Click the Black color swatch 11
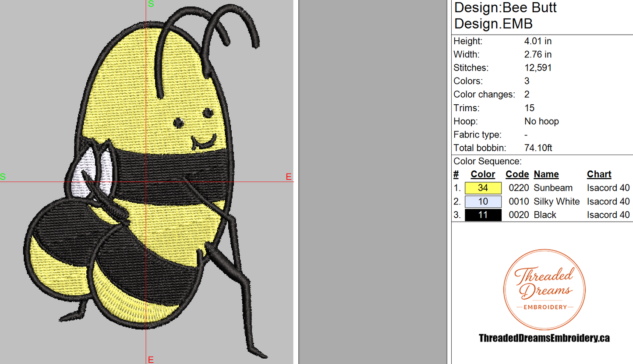 [x=483, y=215]
